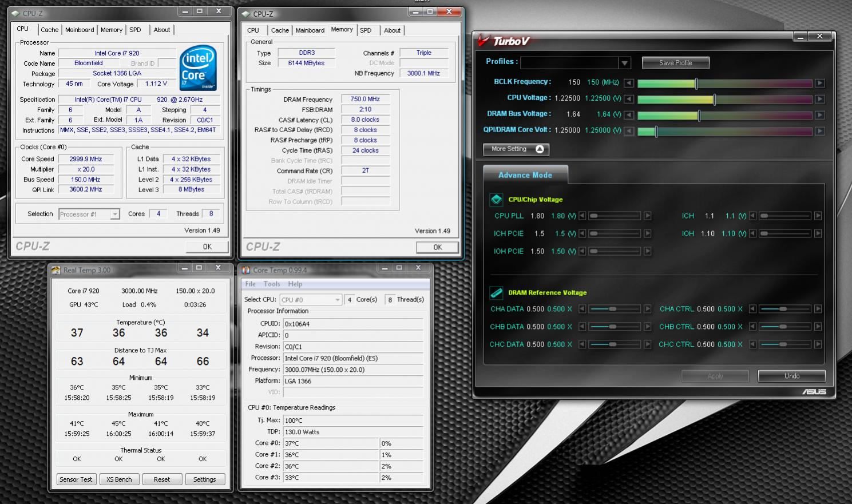Click the NB Frequency value 3000.1 MHz
Screen dimensions: 852x504
click(x=423, y=73)
